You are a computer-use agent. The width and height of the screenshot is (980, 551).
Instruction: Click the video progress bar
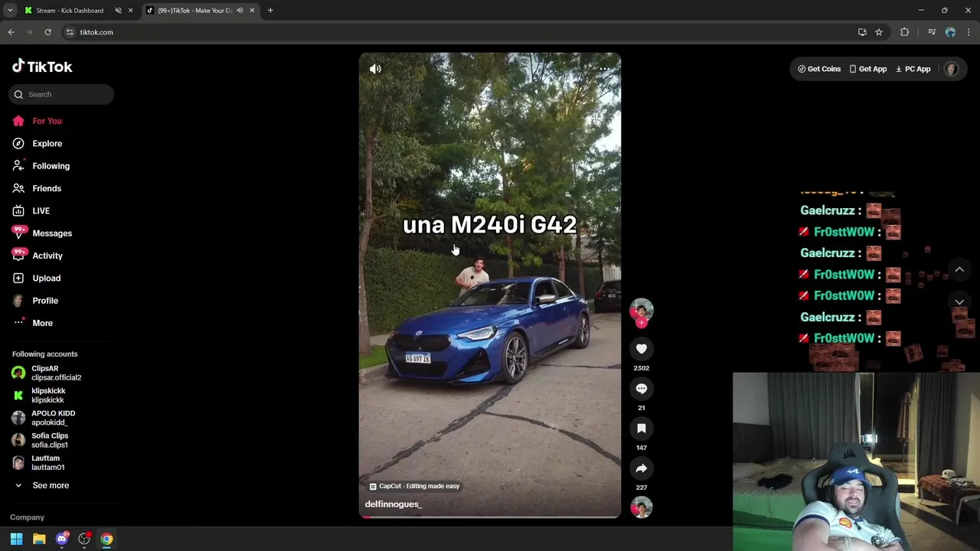[490, 517]
